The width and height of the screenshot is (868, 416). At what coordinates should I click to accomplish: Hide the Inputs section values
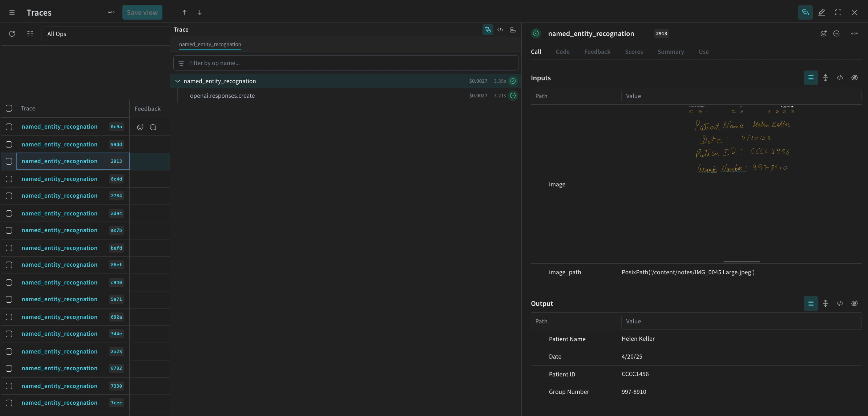point(855,78)
